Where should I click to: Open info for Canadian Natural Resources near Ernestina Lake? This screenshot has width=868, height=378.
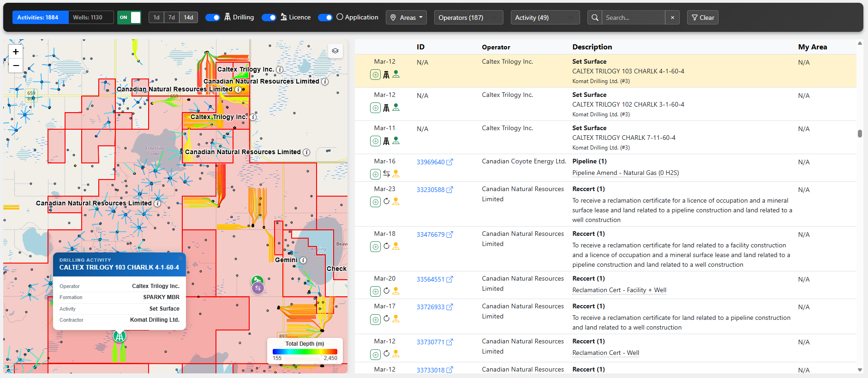click(x=306, y=152)
